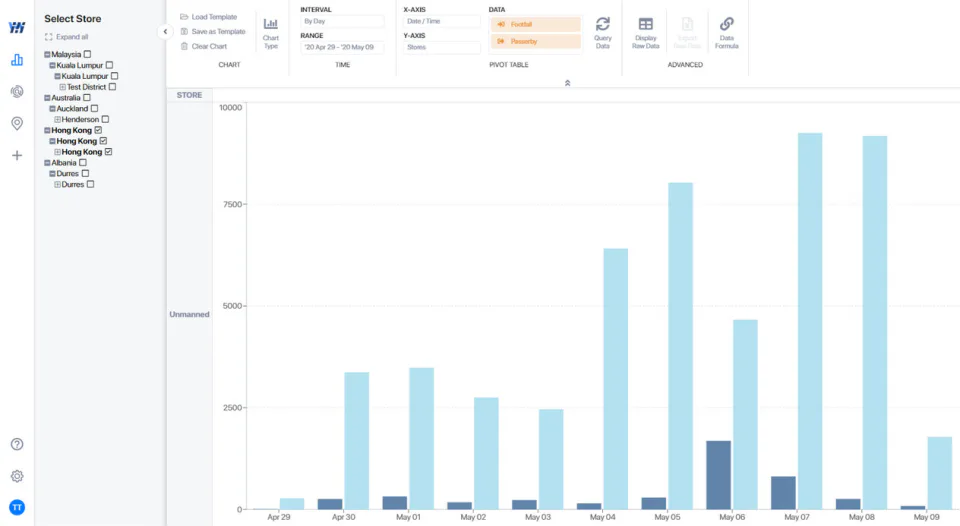960x526 pixels.
Task: Click the May 08 x-axis label
Action: 861,517
